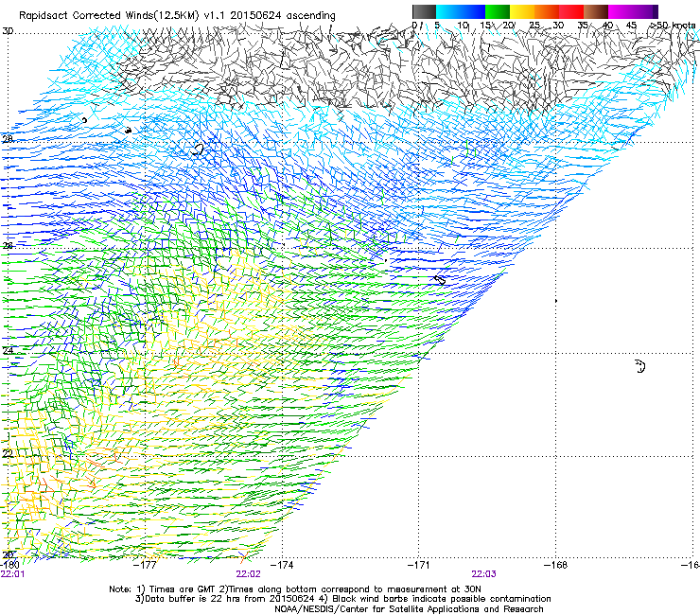700x615 pixels.
Task: Click the red 30-35 knots legend segment
Action: 571,12
